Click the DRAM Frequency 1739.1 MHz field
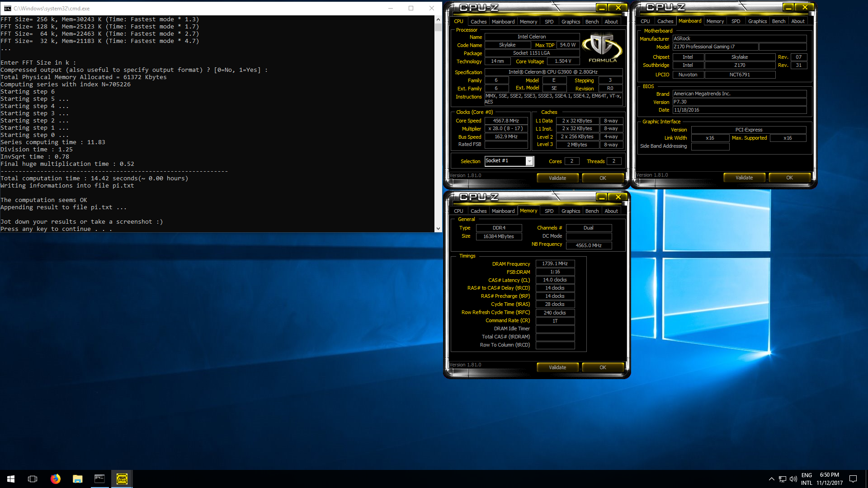The width and height of the screenshot is (868, 488). pyautogui.click(x=555, y=263)
